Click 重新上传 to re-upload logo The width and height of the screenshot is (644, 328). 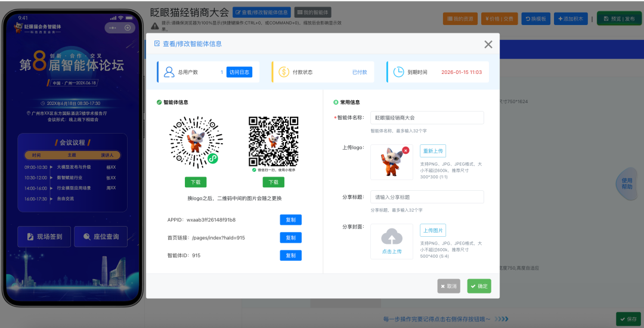tap(432, 151)
